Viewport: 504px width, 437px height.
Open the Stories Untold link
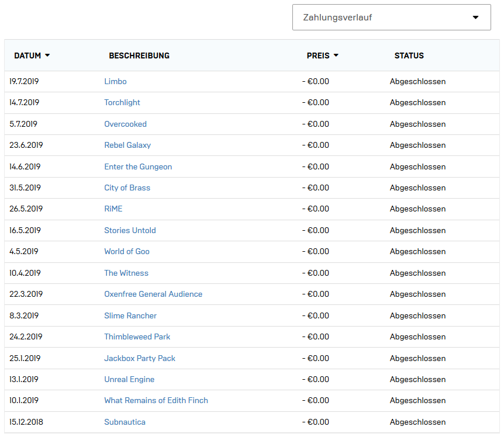tap(130, 231)
